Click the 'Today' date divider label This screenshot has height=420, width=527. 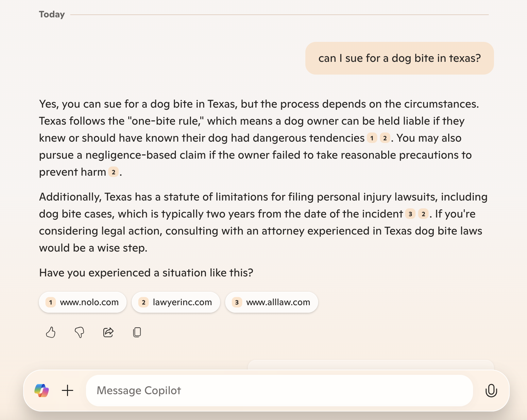(x=52, y=14)
